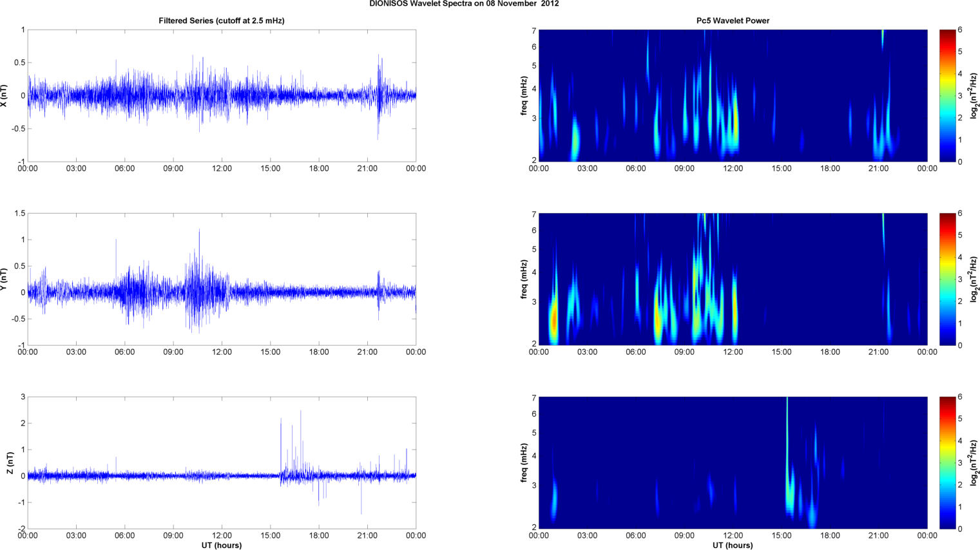Screen dimensions: 980x550
Task: Click the log2(nT²/Hz) label of bottom colorbar
Action: click(974, 463)
